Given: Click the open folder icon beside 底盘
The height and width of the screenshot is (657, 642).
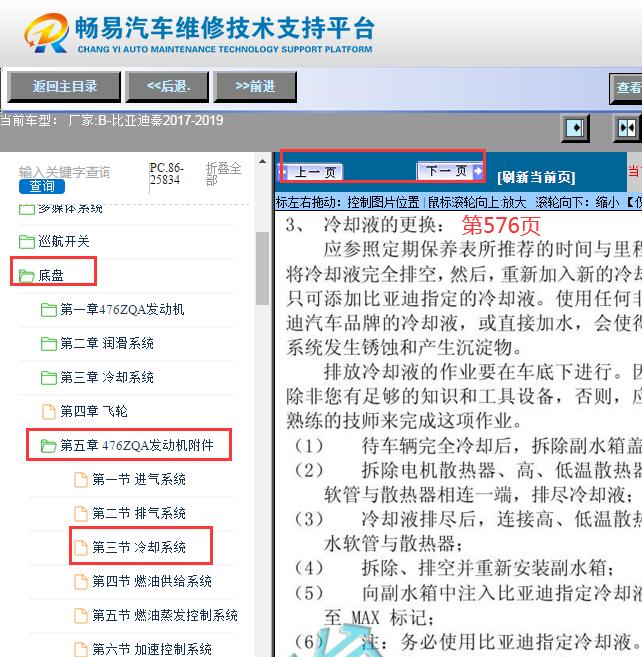Looking at the screenshot, I should tap(27, 276).
